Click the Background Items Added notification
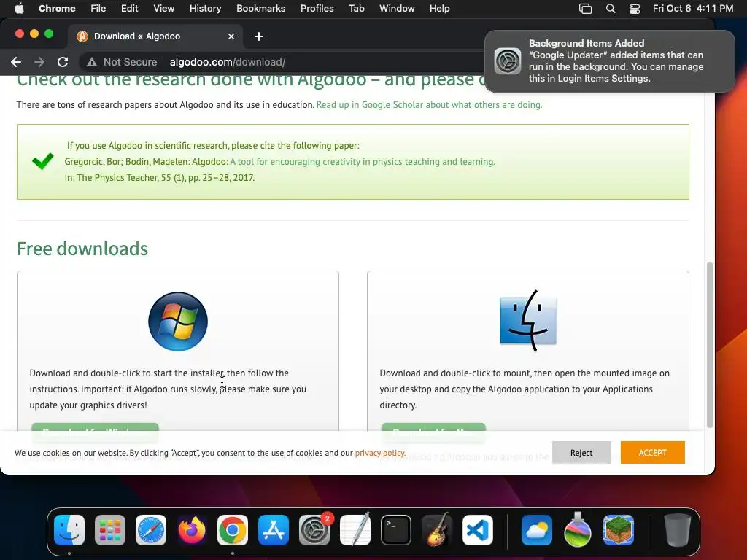 tap(610, 61)
